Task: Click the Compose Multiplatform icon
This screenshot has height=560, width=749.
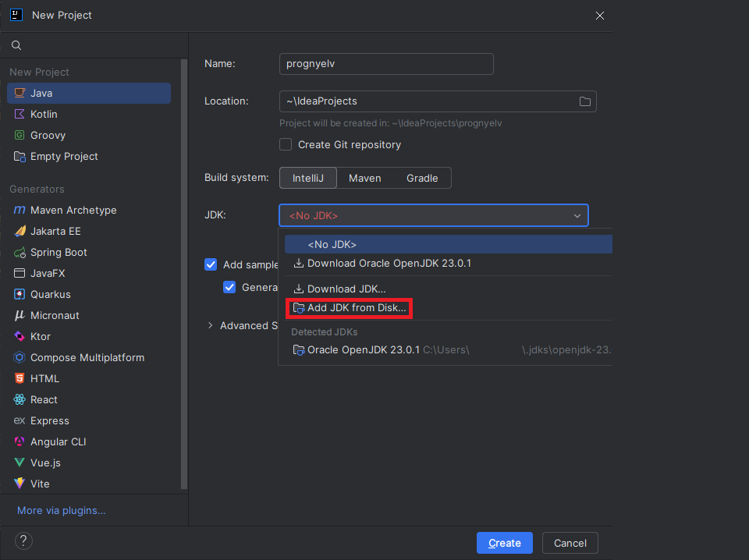Action: click(20, 357)
